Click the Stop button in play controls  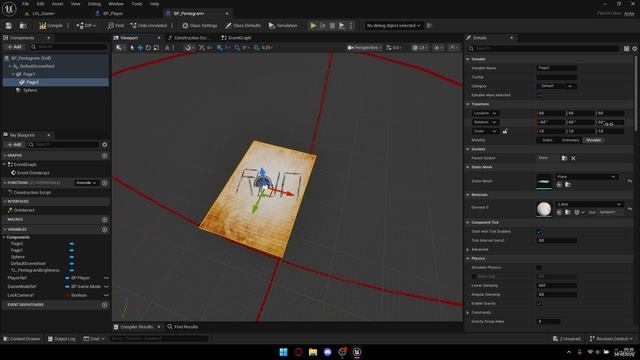click(x=332, y=26)
